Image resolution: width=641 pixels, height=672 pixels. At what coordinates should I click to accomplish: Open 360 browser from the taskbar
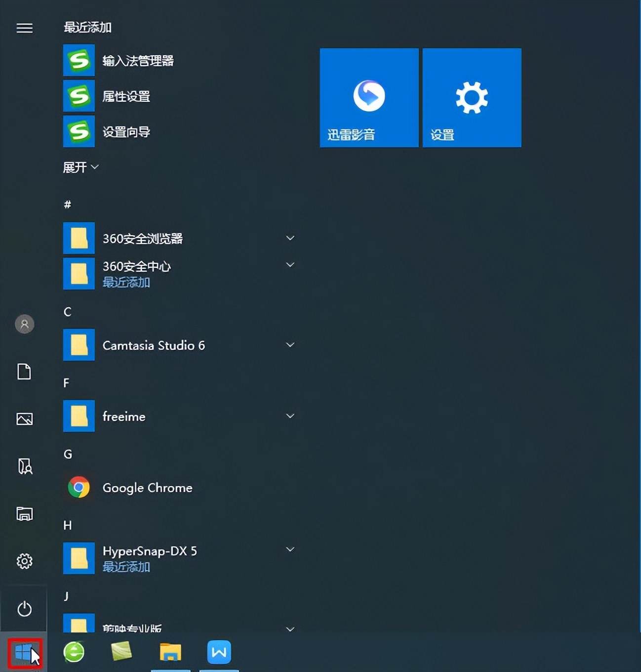coord(73,651)
